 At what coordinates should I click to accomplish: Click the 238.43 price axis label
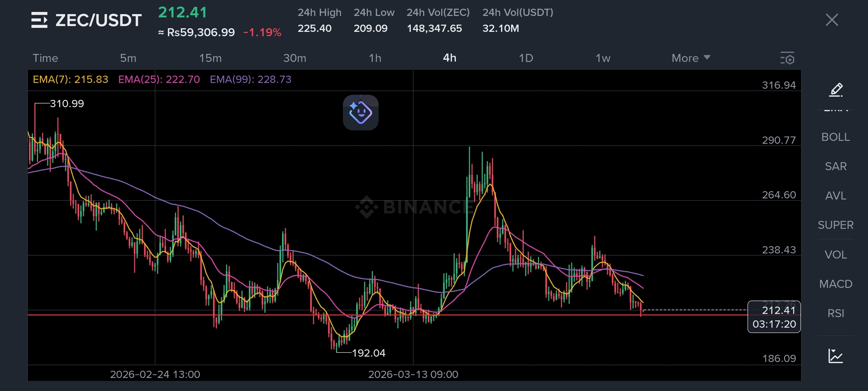[779, 250]
